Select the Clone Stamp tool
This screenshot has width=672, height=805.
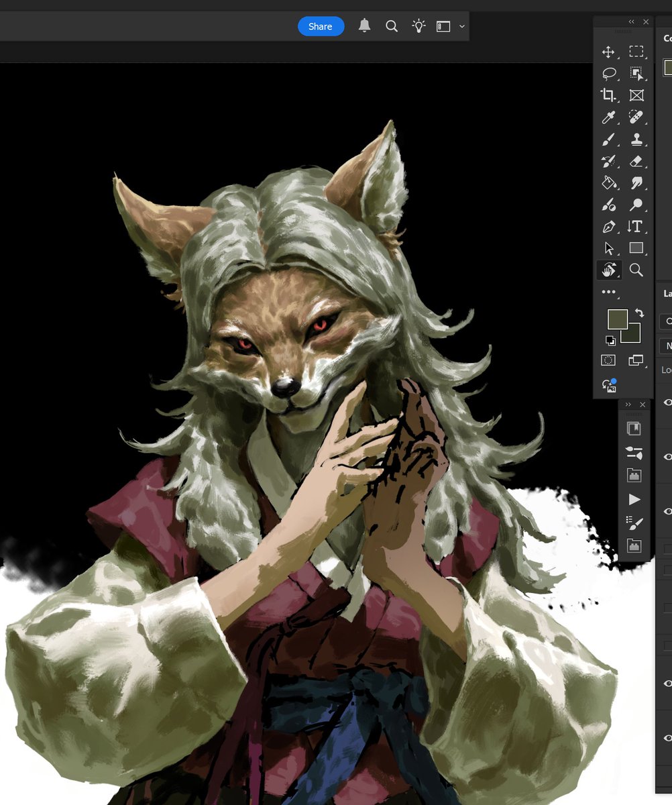pyautogui.click(x=636, y=140)
